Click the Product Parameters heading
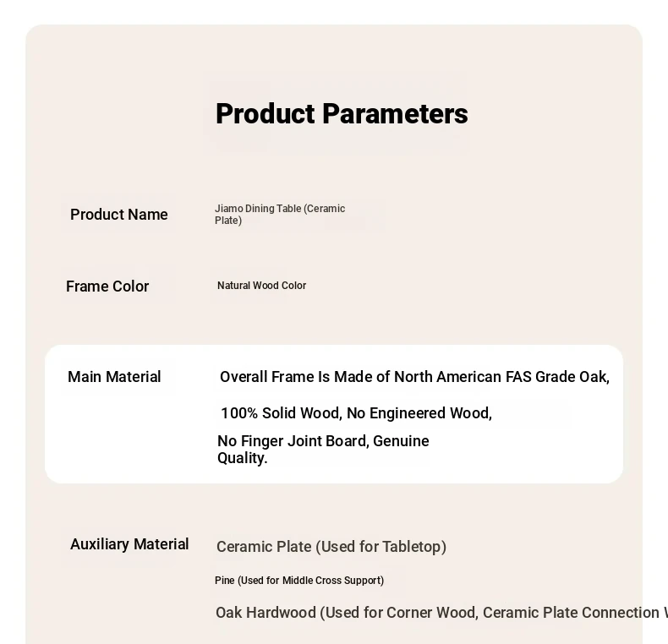The image size is (668, 644). click(x=342, y=114)
